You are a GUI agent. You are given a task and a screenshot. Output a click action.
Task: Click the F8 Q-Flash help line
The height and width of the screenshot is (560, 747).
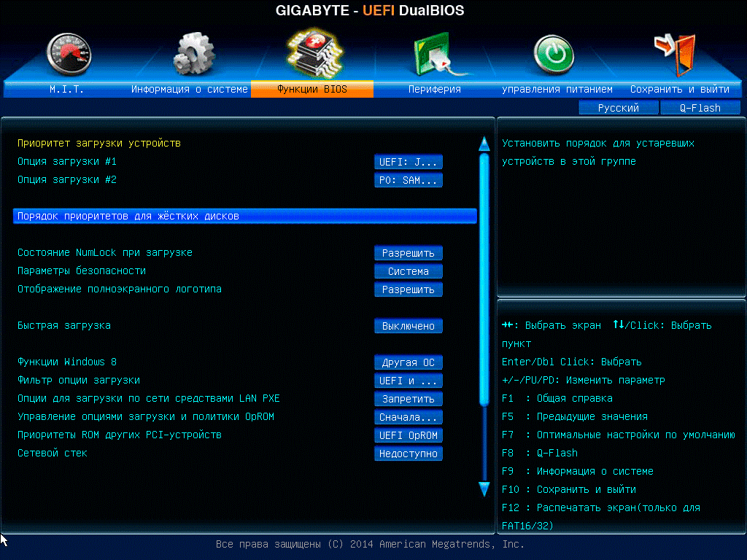[539, 453]
